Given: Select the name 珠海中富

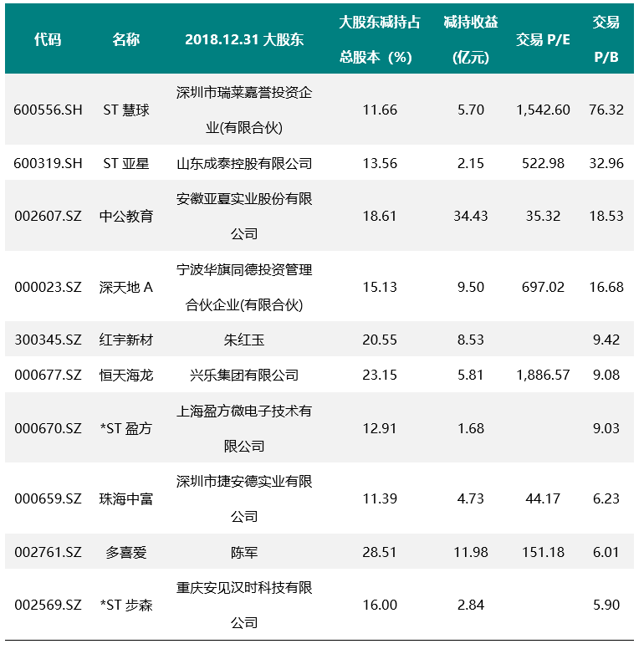Looking at the screenshot, I should 125,498.
